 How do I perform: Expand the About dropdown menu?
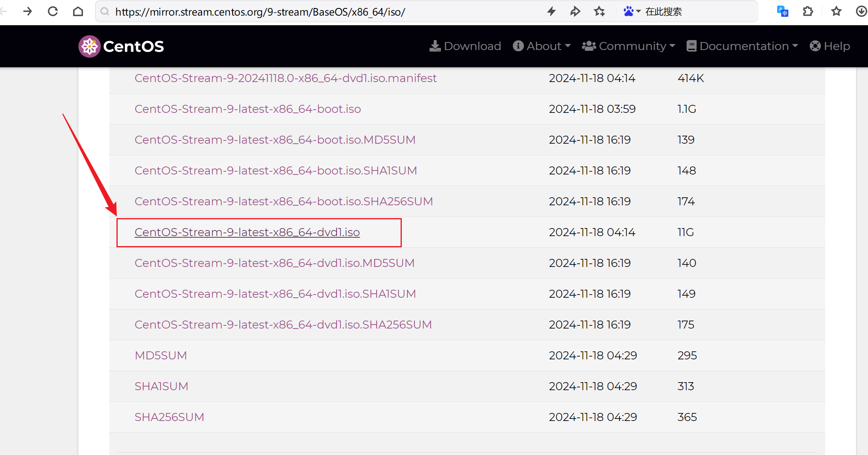coord(542,46)
